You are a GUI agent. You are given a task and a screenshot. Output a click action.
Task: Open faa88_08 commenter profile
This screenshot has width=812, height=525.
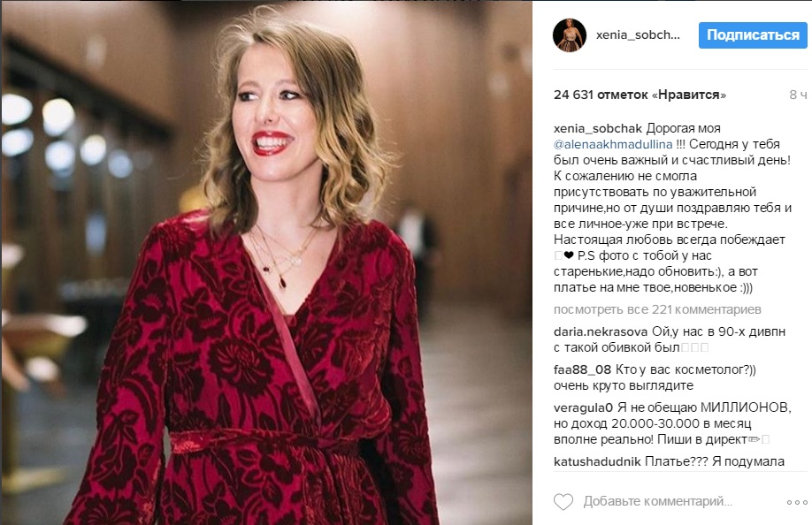pyautogui.click(x=583, y=369)
